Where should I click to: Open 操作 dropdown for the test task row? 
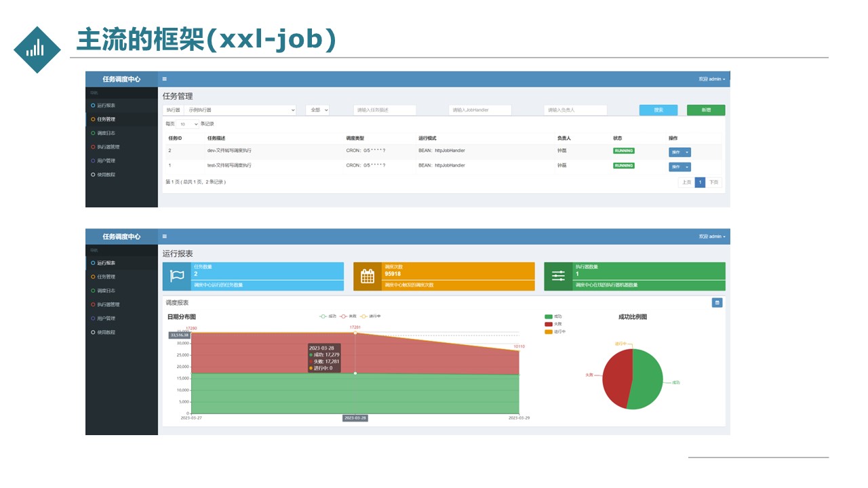679,167
